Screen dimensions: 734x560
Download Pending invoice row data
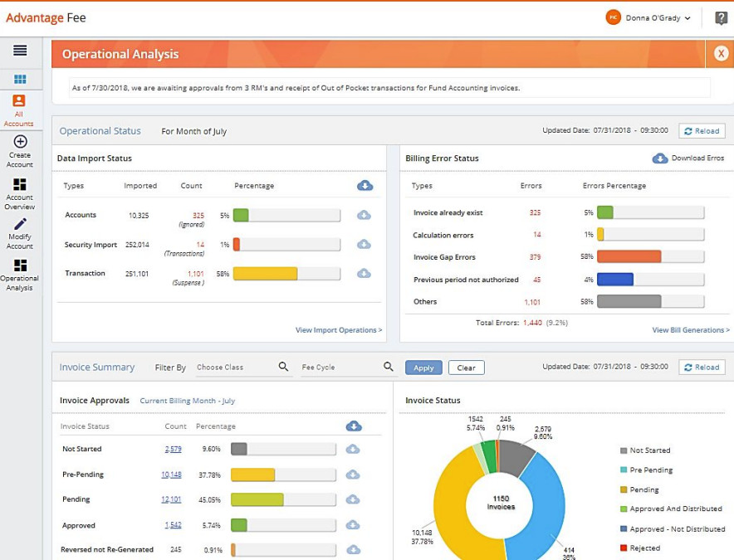tap(353, 499)
